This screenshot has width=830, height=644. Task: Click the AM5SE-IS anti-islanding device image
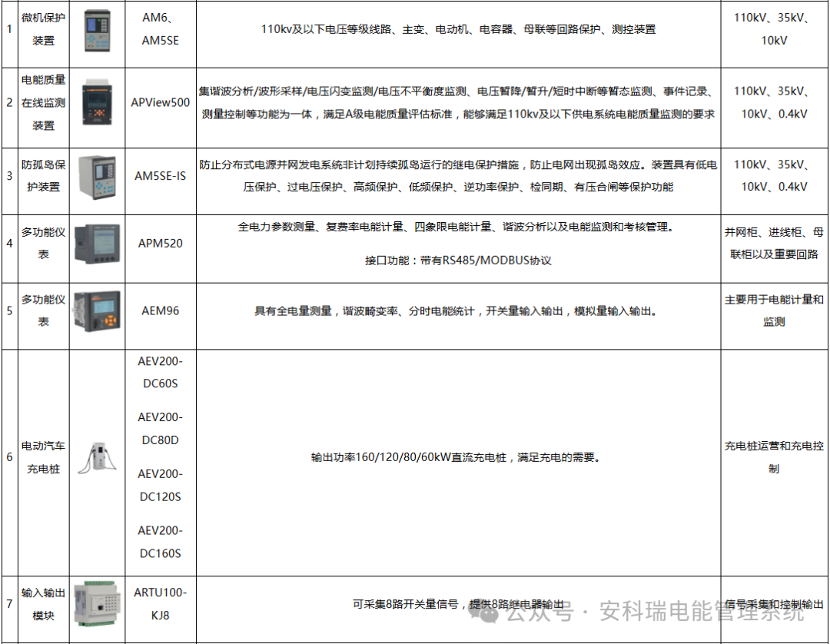click(98, 177)
